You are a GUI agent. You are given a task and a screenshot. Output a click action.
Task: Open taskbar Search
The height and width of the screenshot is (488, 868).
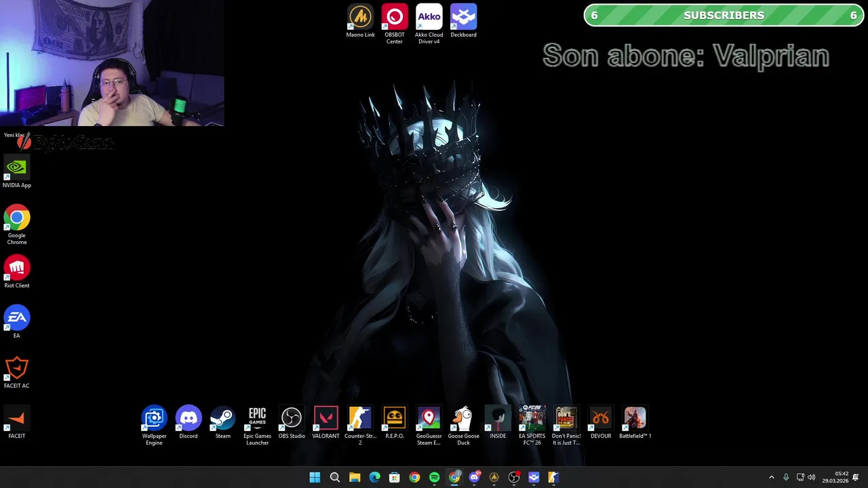(x=334, y=477)
